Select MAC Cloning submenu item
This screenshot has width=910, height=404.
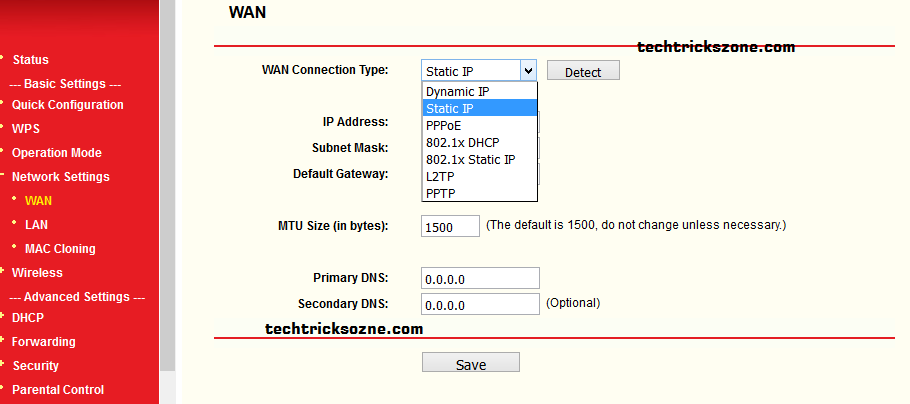pos(60,249)
